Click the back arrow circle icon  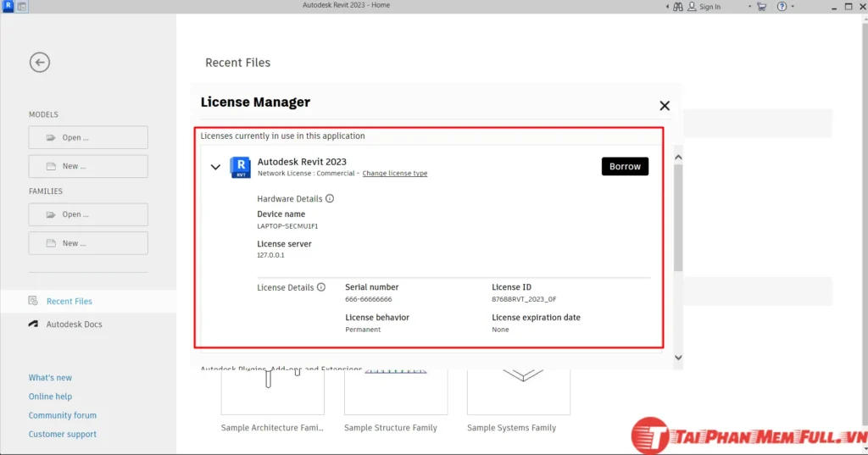click(x=39, y=62)
